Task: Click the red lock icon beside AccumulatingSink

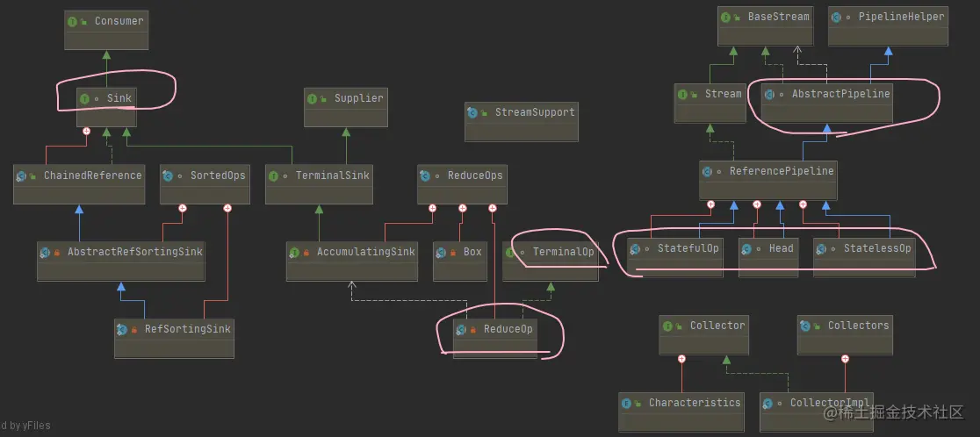Action: click(x=306, y=253)
